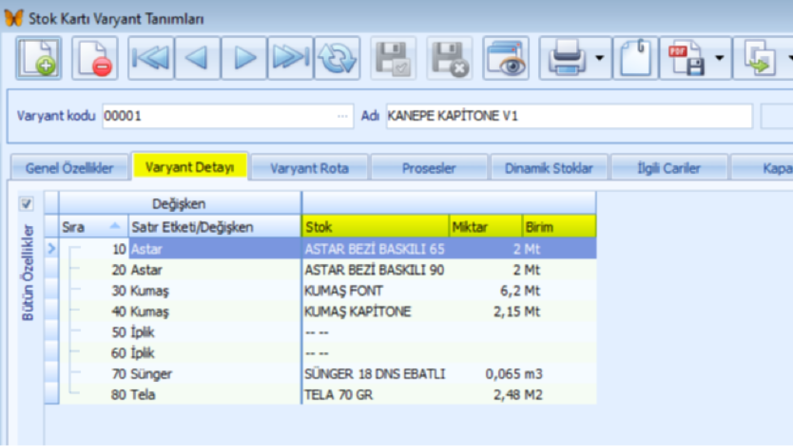Open PDF export dropdown arrow
This screenshot has width=793, height=446.
(x=719, y=58)
